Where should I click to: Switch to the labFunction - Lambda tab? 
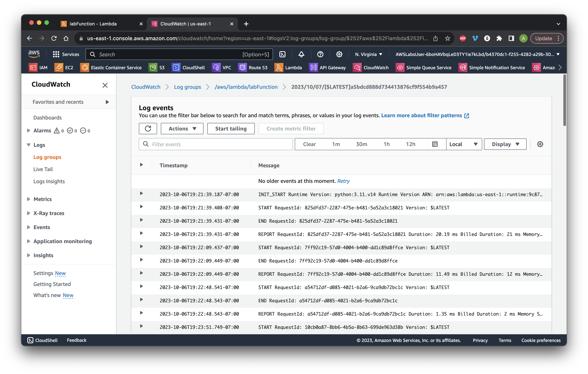101,24
